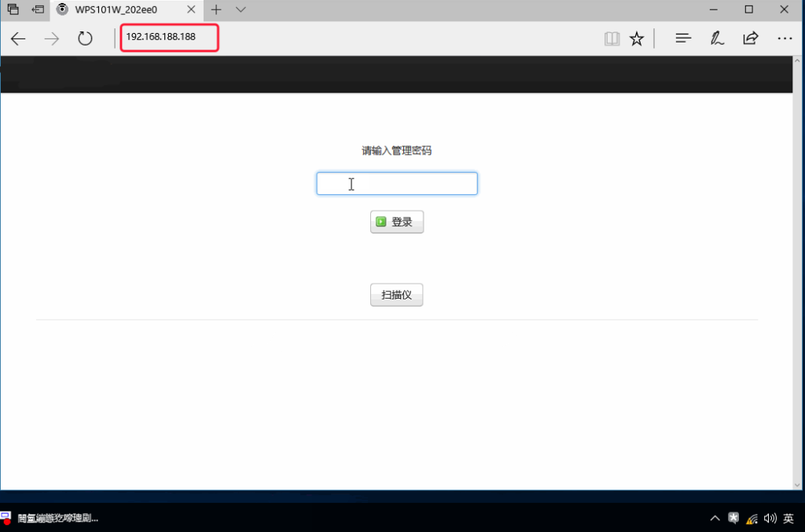Open Reading view book icon

(612, 39)
